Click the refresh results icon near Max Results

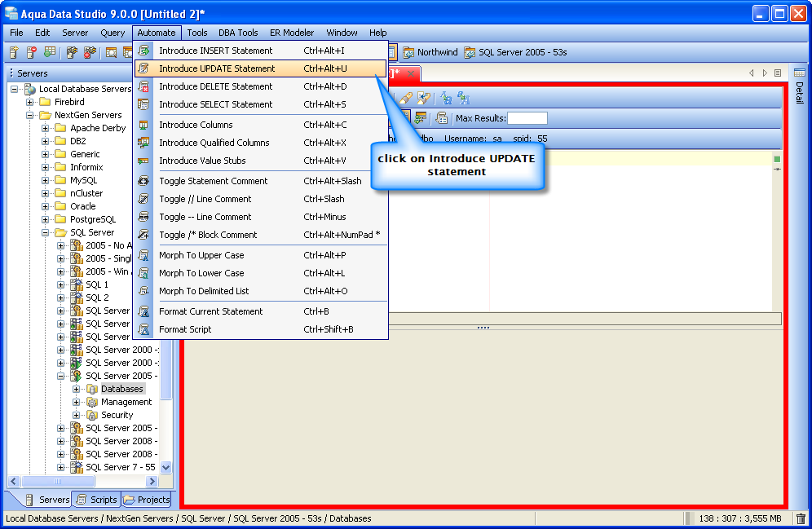pyautogui.click(x=420, y=118)
